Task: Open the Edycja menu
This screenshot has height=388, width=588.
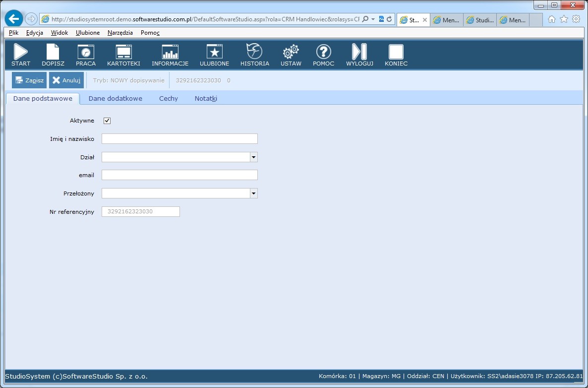Action: [x=35, y=33]
